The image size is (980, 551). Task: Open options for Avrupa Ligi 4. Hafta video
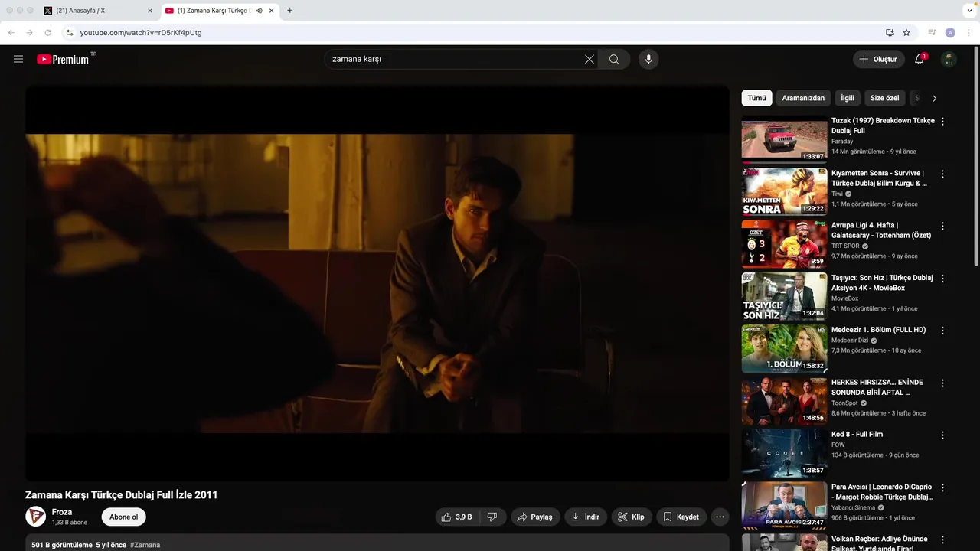pos(942,227)
